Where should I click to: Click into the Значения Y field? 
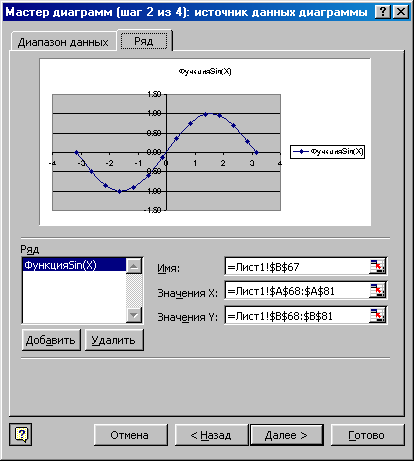pos(297,315)
